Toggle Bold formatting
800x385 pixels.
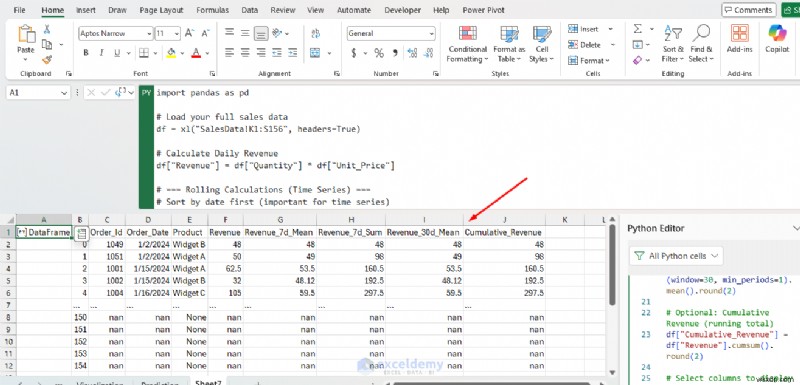[86, 53]
